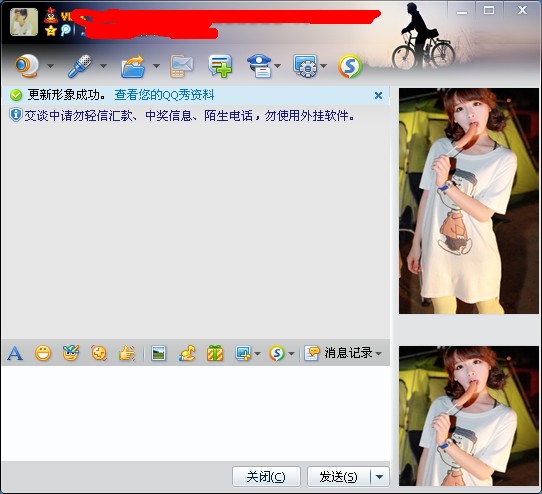Expand the send options arrow beside 发送
This screenshot has width=542, height=494.
pos(380,477)
